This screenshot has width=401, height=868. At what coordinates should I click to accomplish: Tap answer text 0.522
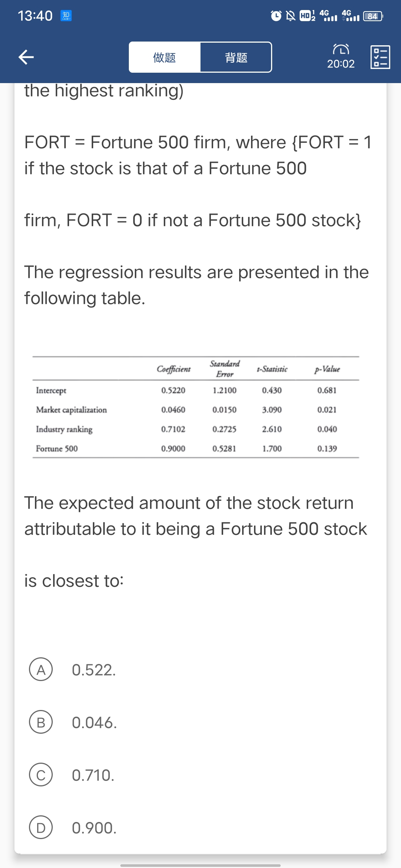coord(94,670)
